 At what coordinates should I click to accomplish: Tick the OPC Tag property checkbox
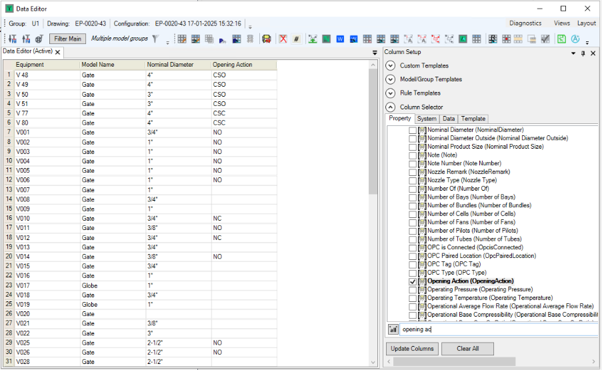pyautogui.click(x=413, y=264)
